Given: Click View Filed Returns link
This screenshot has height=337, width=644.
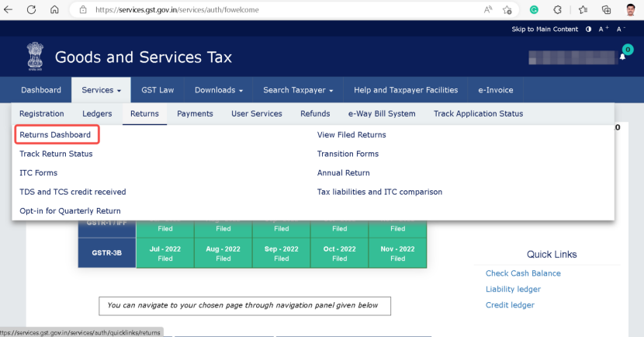Looking at the screenshot, I should pos(351,135).
